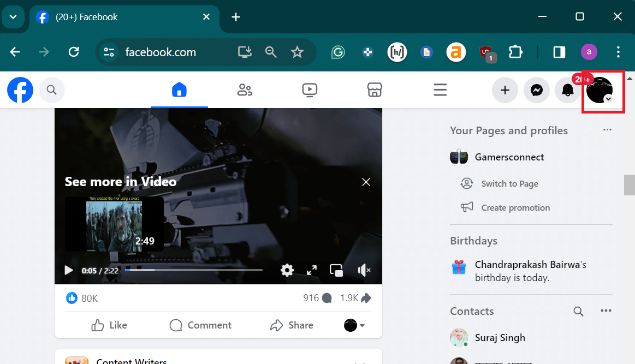Open the [h/] extension icon
635x364 pixels.
pos(397,52)
